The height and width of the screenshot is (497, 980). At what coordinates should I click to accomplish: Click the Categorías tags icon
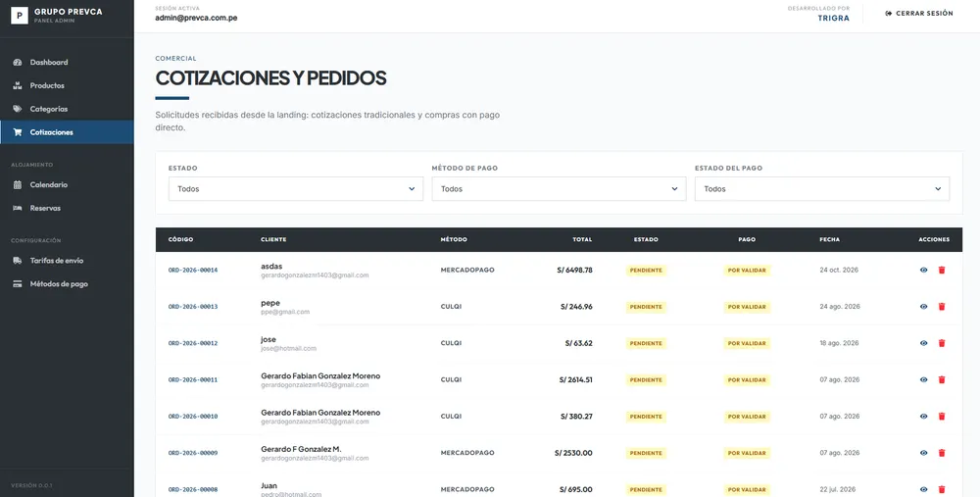point(18,109)
